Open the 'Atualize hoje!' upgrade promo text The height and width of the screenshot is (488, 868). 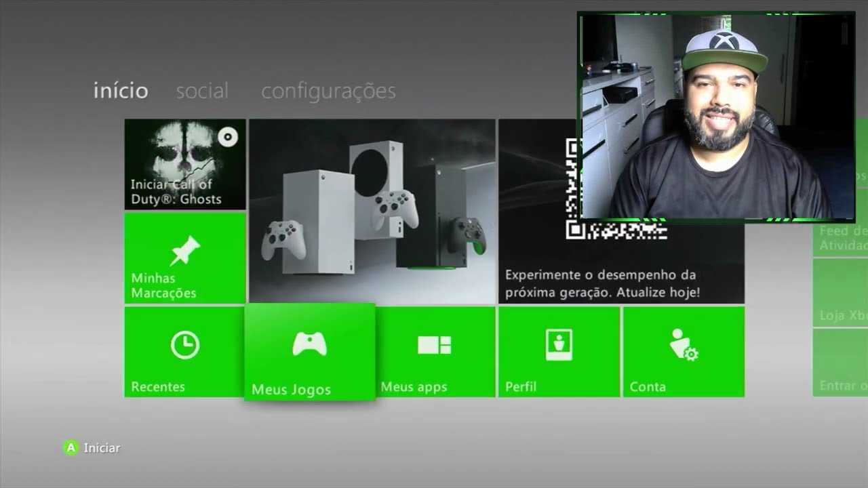pyautogui.click(x=602, y=284)
